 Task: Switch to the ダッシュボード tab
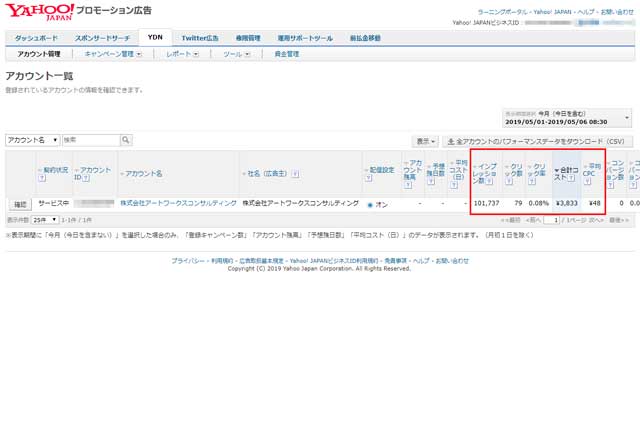coord(36,38)
